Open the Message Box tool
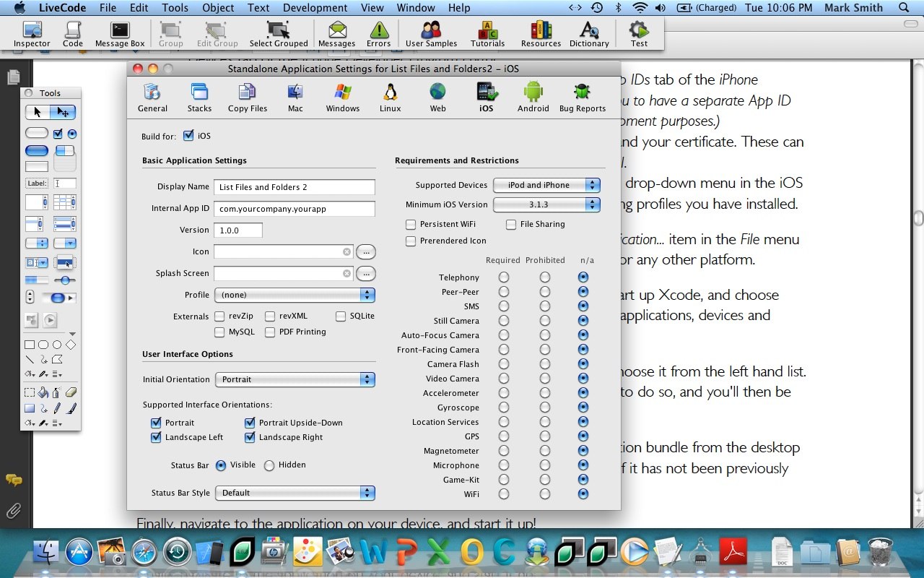Screen dimensions: 924x578 pyautogui.click(x=120, y=33)
